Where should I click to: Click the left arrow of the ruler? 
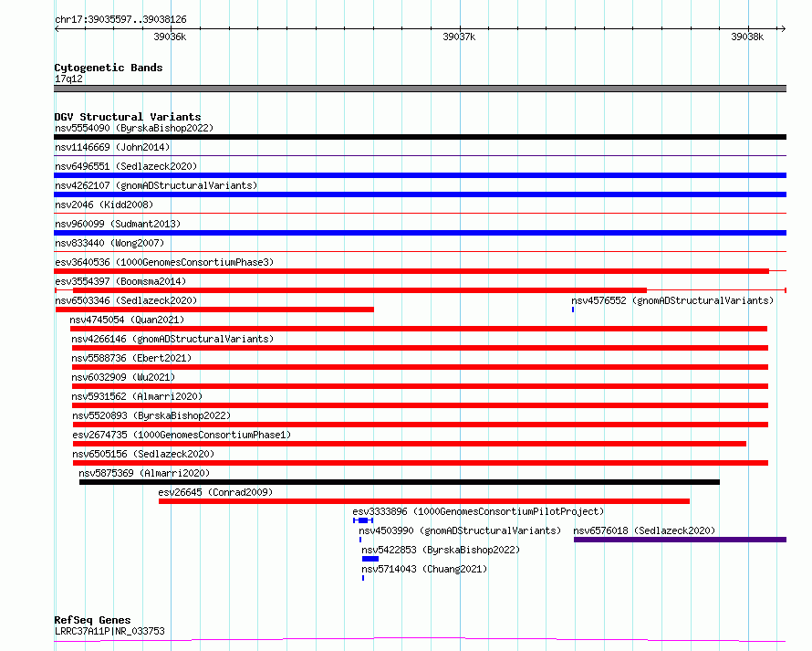57,29
